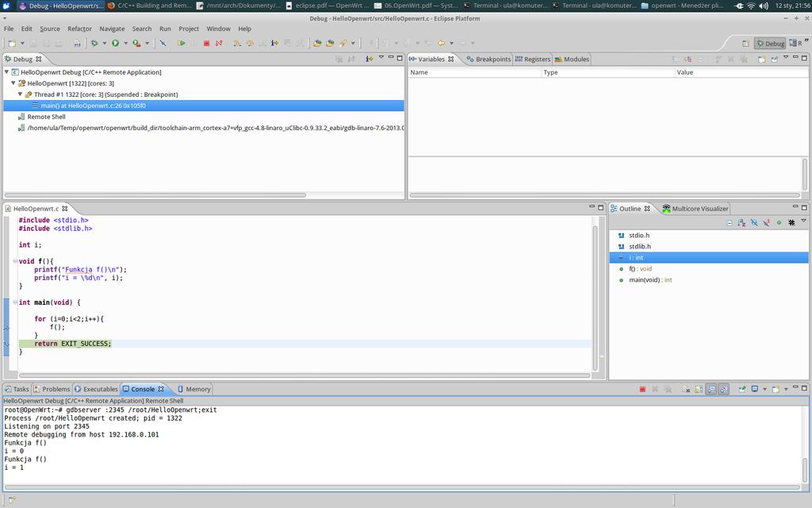Click the Step Into icon
The image size is (812, 508).
237,44
